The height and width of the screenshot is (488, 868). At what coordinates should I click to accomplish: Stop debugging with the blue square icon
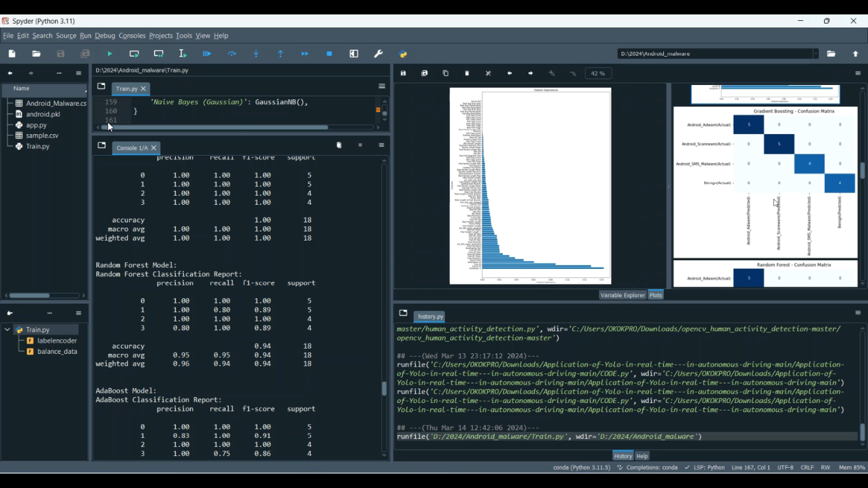point(329,54)
